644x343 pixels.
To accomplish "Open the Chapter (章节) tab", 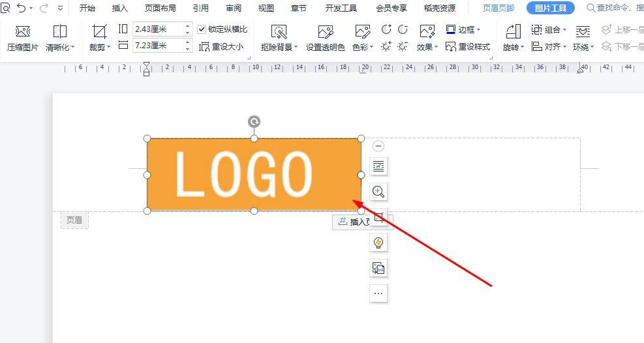I will (299, 8).
